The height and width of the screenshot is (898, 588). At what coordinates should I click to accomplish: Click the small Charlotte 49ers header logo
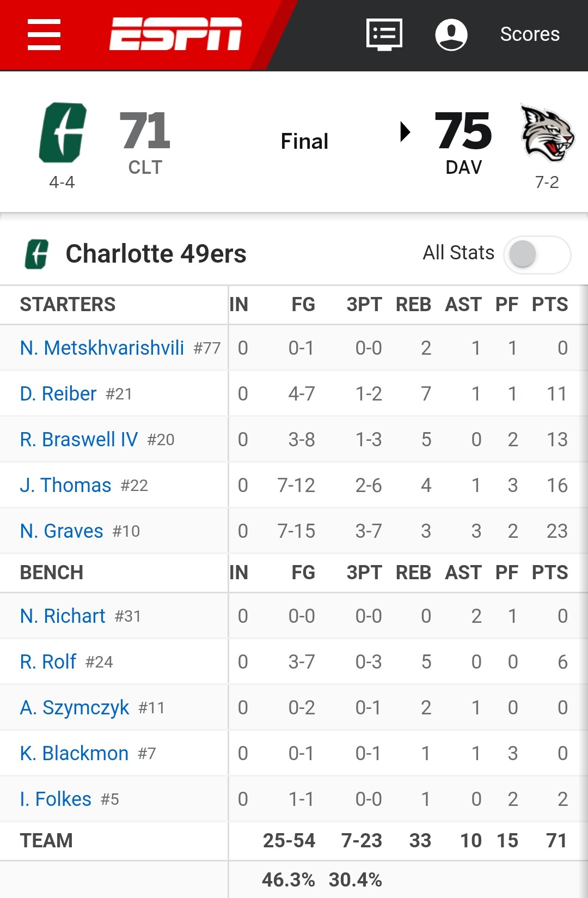click(x=36, y=254)
